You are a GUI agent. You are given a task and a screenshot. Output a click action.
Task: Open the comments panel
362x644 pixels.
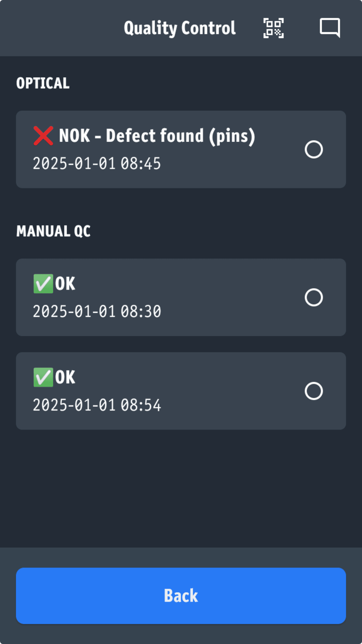[330, 28]
